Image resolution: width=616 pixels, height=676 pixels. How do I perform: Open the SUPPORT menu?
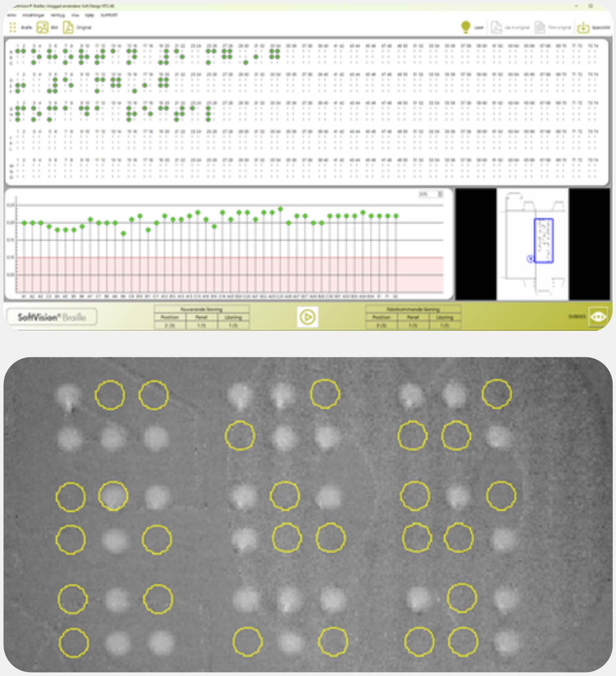coord(109,15)
